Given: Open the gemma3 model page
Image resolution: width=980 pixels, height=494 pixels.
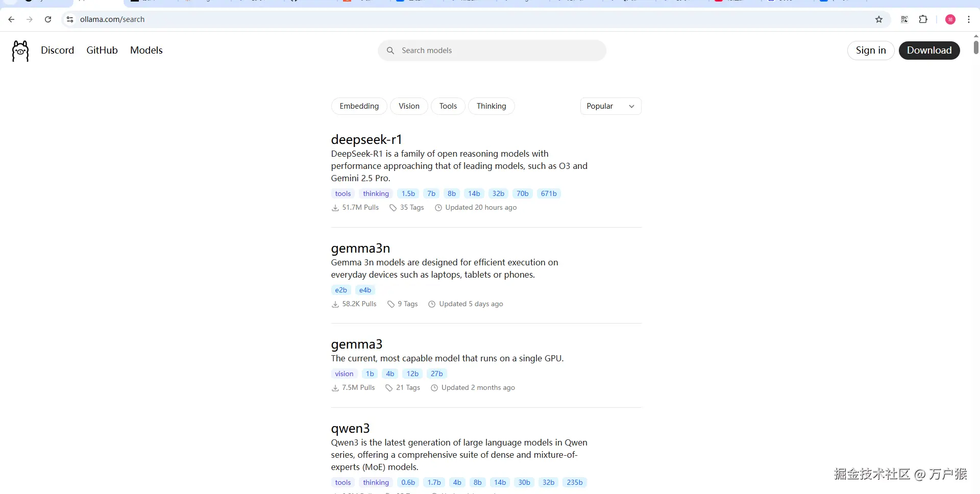Looking at the screenshot, I should coord(357,344).
